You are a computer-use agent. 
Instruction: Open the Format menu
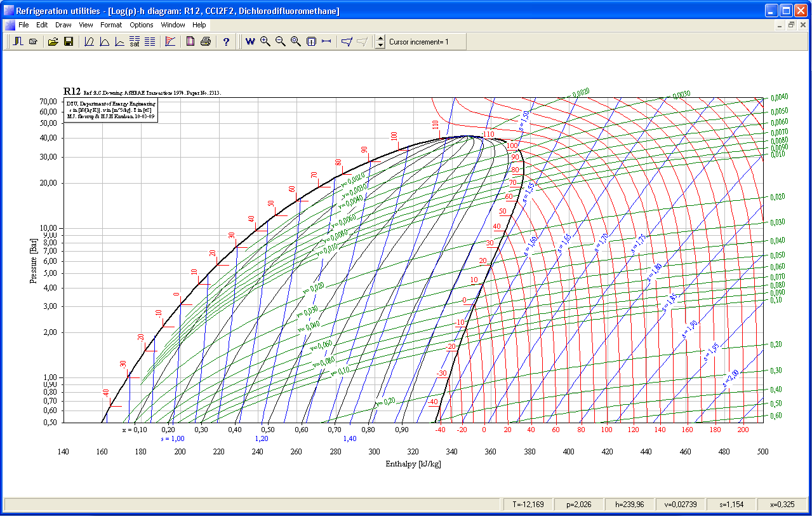(x=111, y=25)
